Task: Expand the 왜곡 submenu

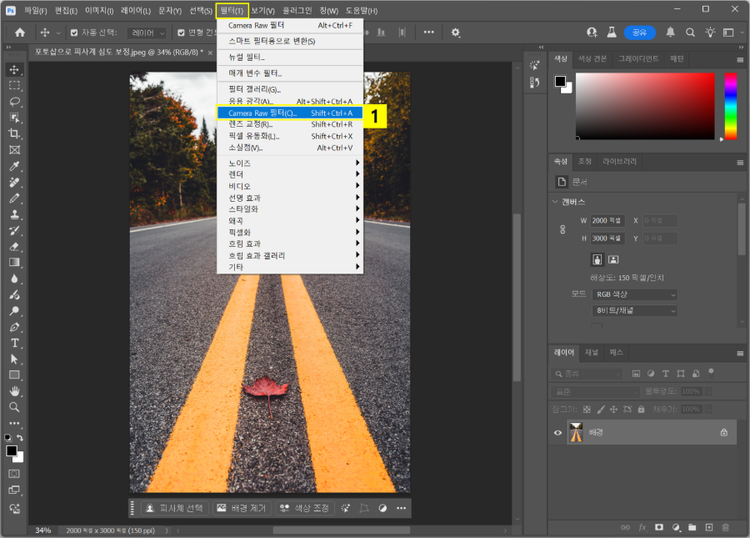Action: click(x=290, y=221)
